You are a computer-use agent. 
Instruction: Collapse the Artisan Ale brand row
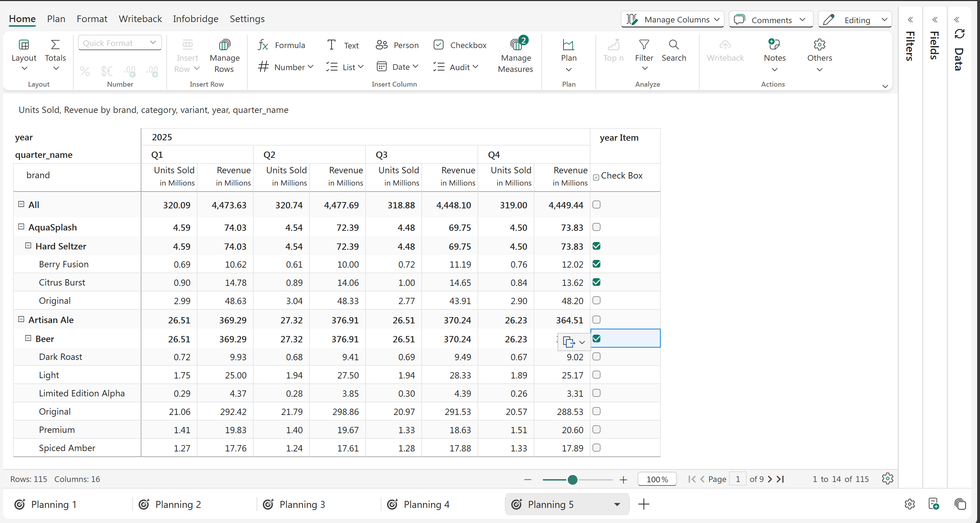click(21, 320)
